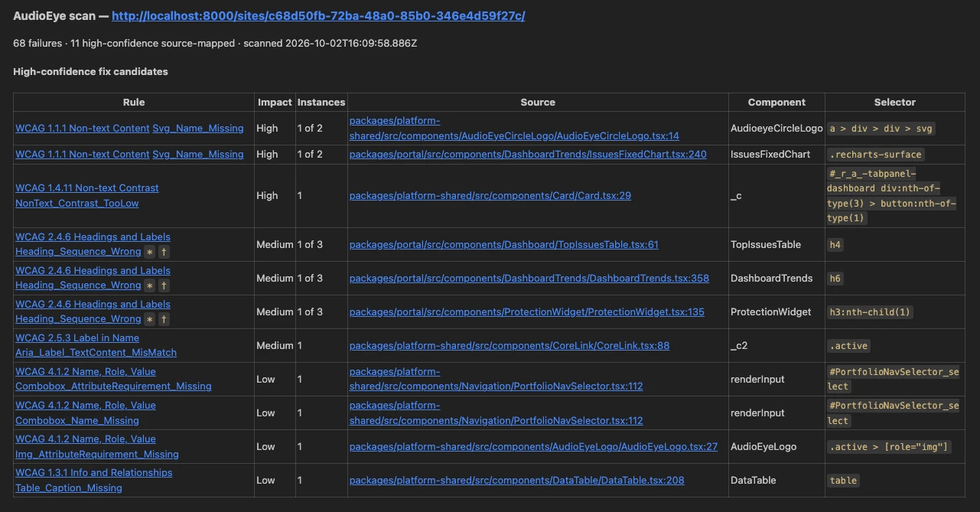Open WCAG 2.4.6 link in DashboardTrends row
This screenshot has height=512, width=980.
[x=93, y=270]
